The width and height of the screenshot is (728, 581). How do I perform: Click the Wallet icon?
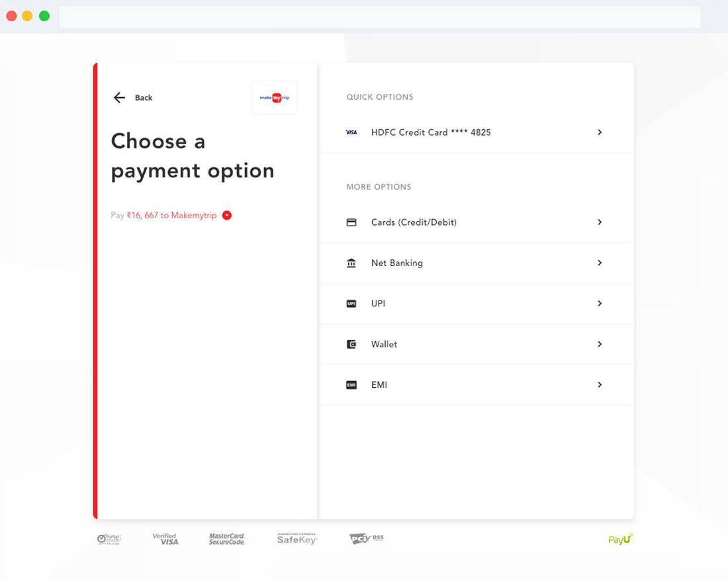point(351,345)
